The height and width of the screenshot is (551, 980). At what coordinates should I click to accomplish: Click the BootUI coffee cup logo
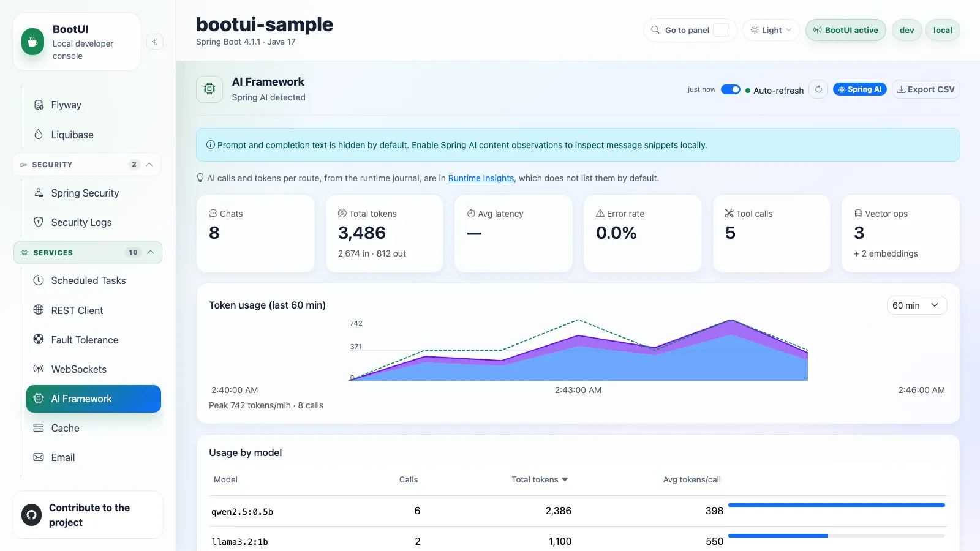(32, 42)
